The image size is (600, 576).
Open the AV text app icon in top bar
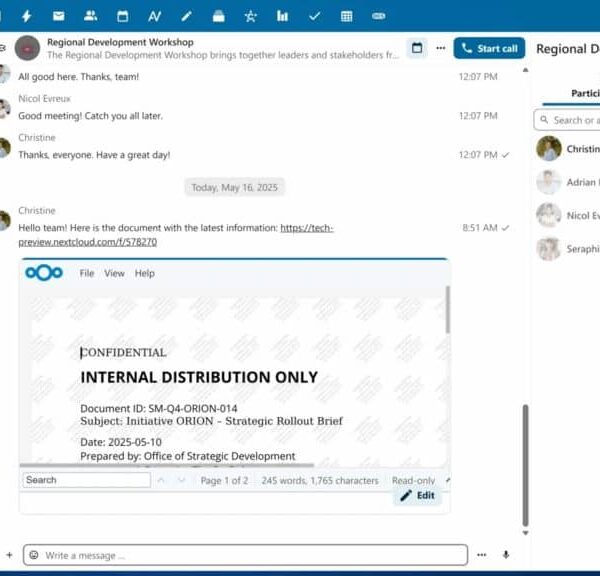[x=155, y=16]
